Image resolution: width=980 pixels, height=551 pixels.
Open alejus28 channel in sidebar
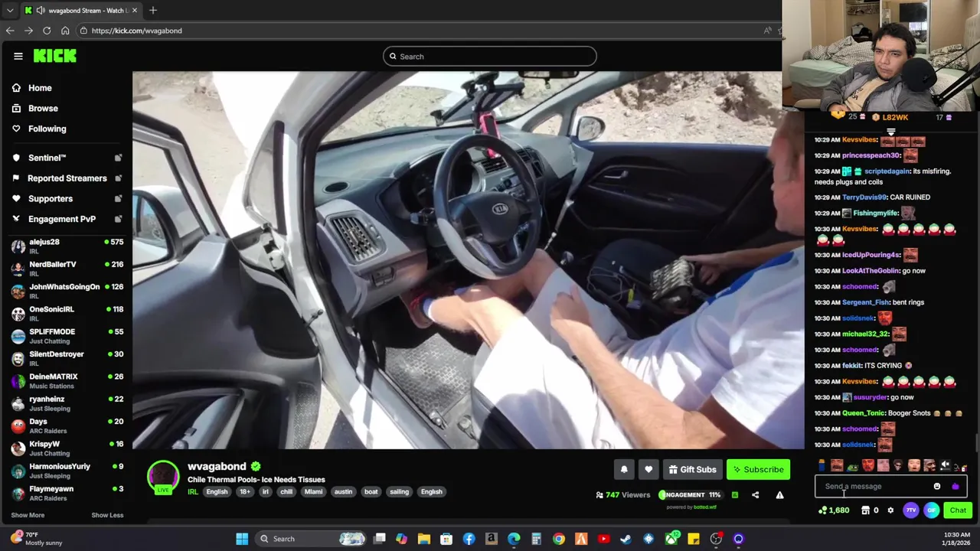point(67,246)
